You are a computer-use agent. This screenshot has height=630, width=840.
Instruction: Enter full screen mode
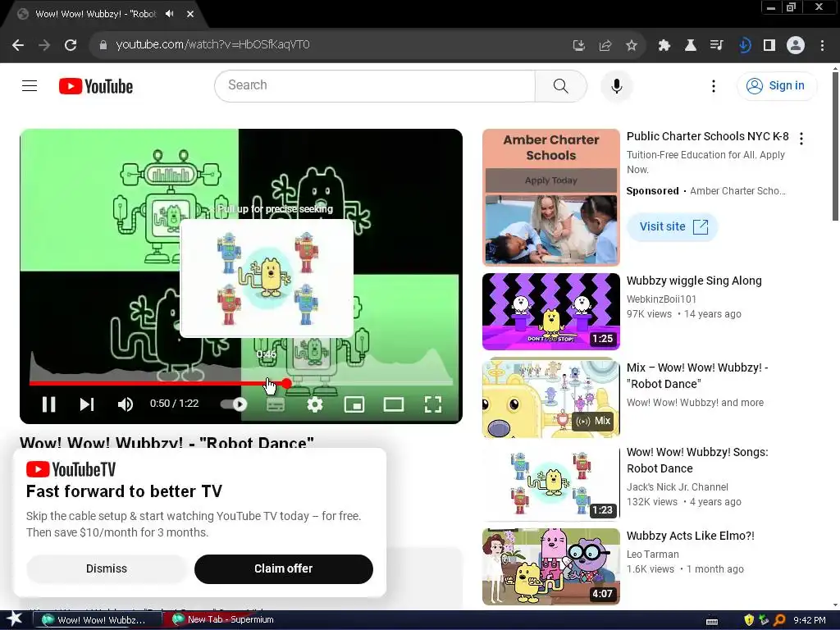click(433, 404)
